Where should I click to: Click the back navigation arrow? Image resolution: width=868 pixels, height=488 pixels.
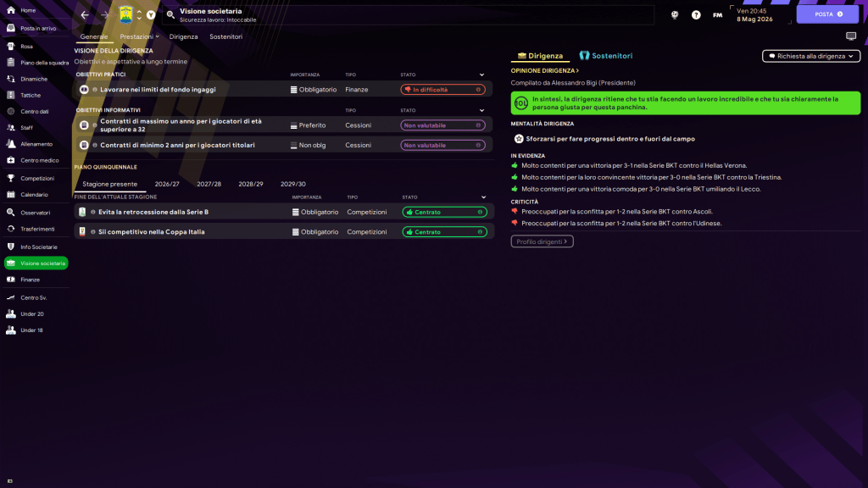[x=84, y=14]
